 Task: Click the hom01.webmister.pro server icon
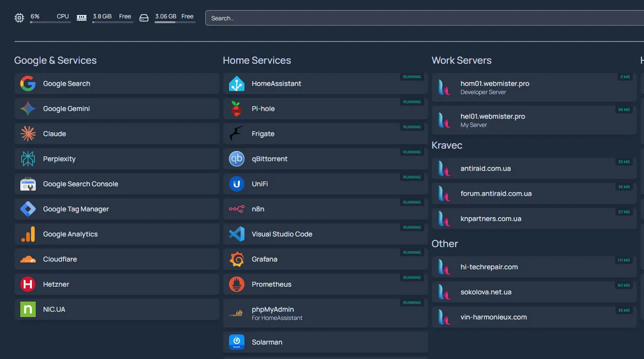point(444,87)
